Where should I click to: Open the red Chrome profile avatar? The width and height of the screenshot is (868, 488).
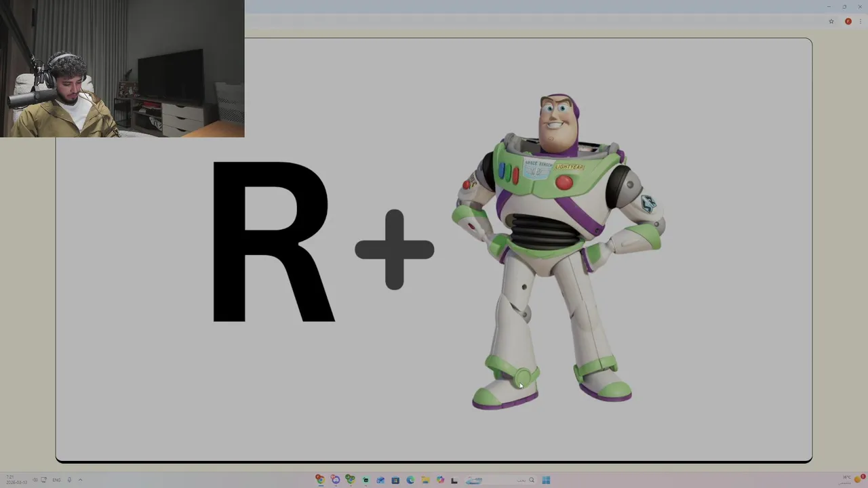tap(848, 21)
